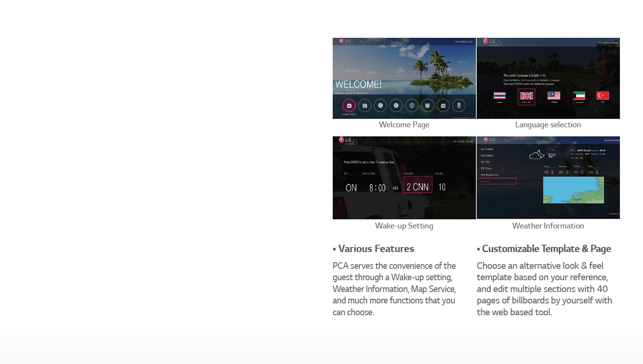The image size is (643, 364).
Task: Choose the Turkey flag language
Action: pyautogui.click(x=603, y=96)
